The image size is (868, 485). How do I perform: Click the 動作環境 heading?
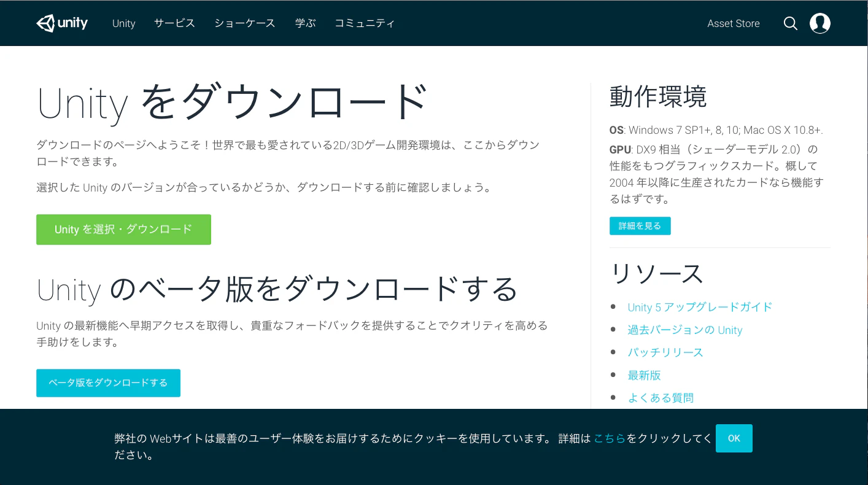[658, 96]
